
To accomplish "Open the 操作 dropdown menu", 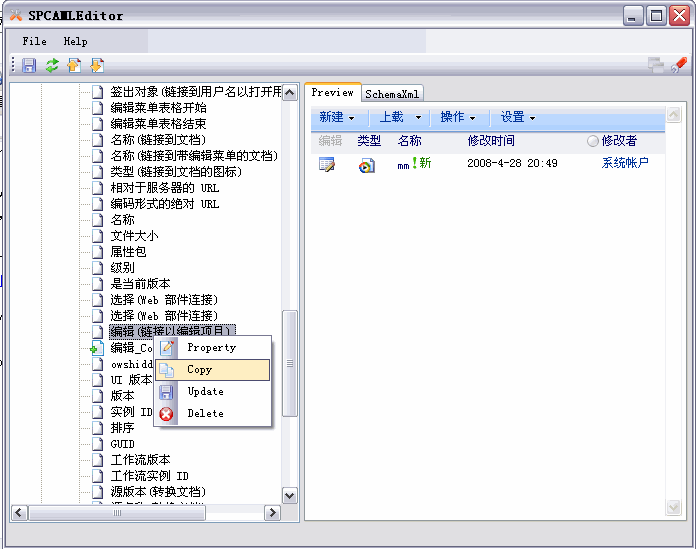I will (x=458, y=117).
